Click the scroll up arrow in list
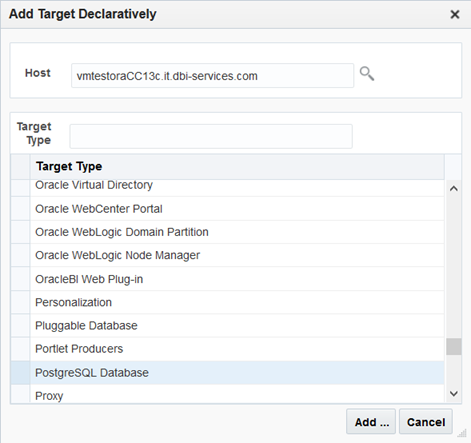Viewport: 471px width, 443px height. (x=453, y=189)
